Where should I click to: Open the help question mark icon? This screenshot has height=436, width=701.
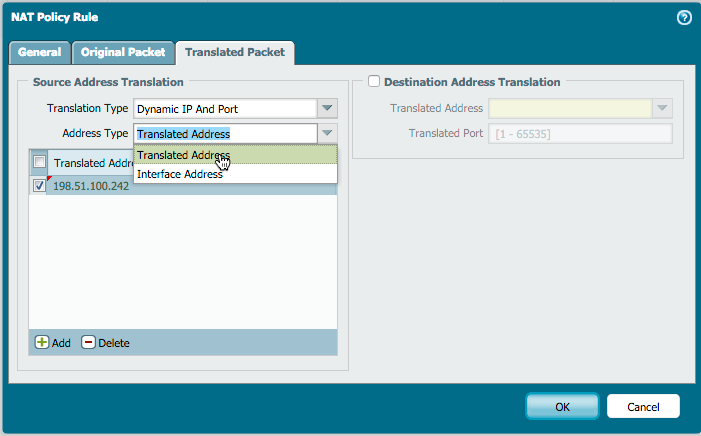point(684,18)
